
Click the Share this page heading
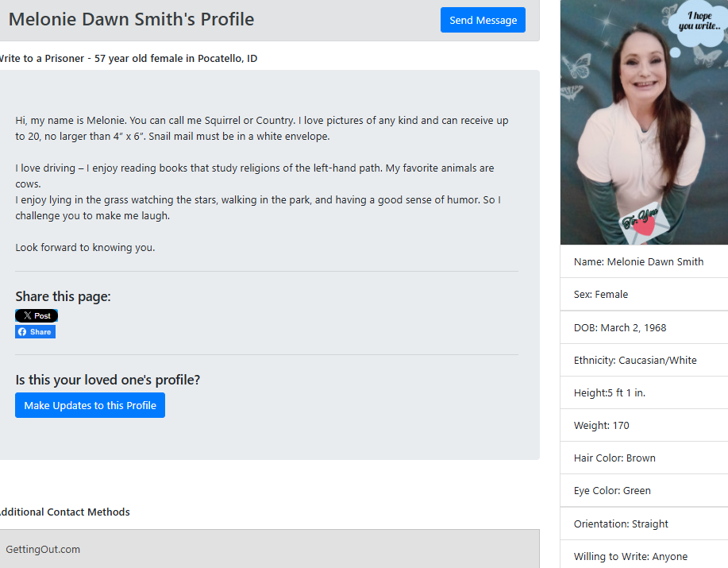click(x=64, y=296)
